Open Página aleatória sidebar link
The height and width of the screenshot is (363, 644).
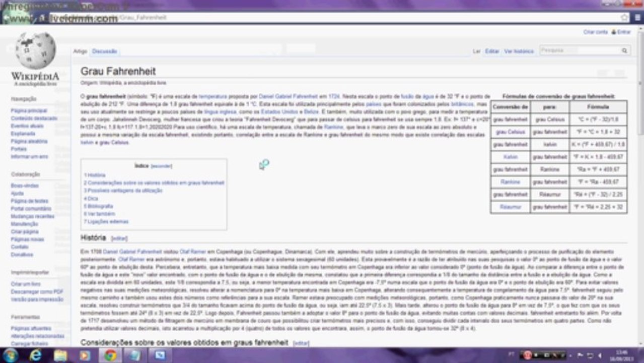[x=30, y=141]
